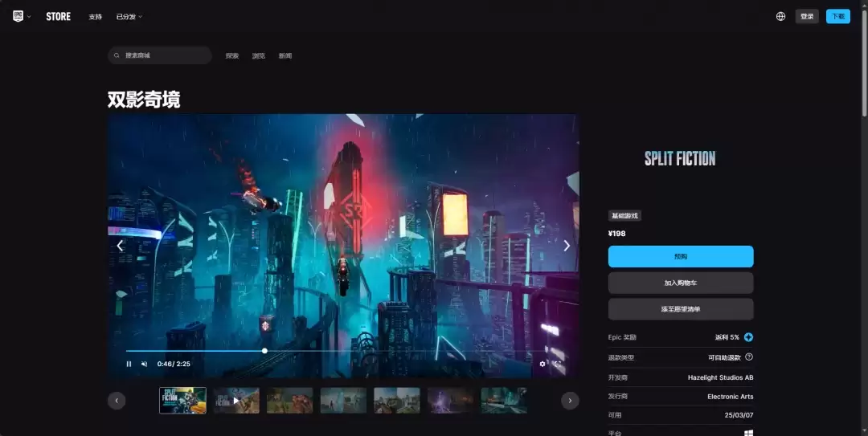Show previous media with left arrow
868x436 pixels.
point(120,246)
